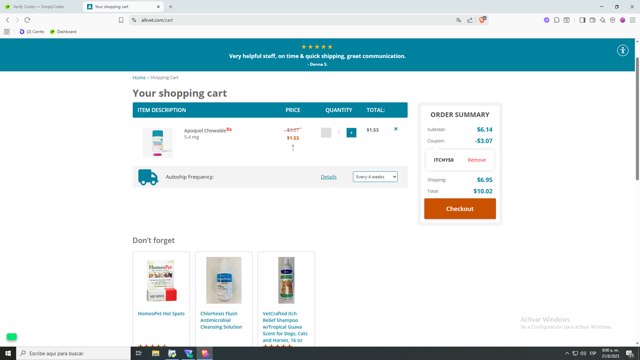Open the Carrito bookmark

coord(32,31)
